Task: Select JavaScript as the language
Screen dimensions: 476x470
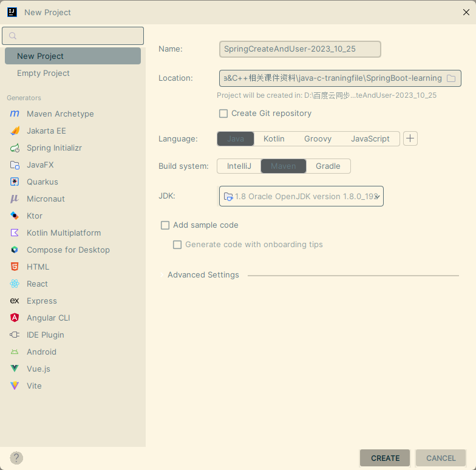Action: click(370, 138)
